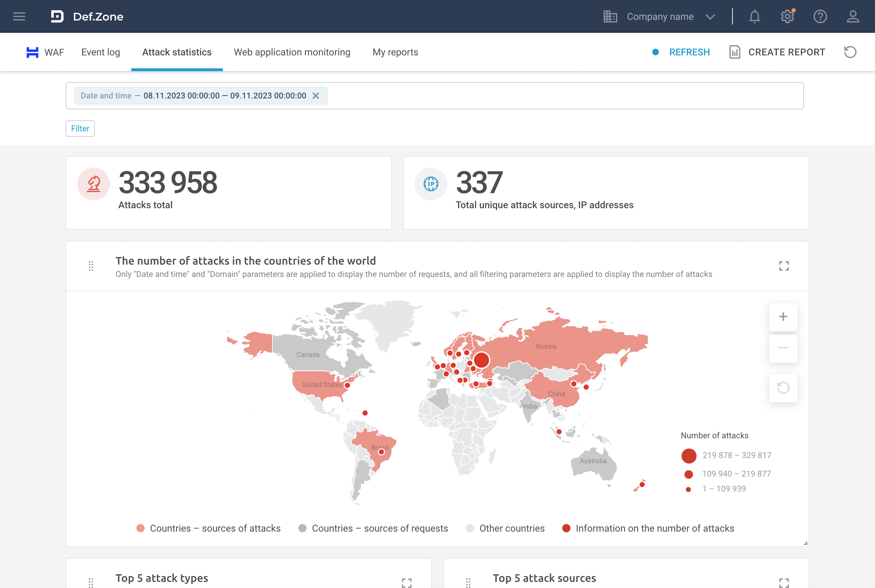The width and height of the screenshot is (875, 588).
Task: Click the Filter button
Action: 80,129
